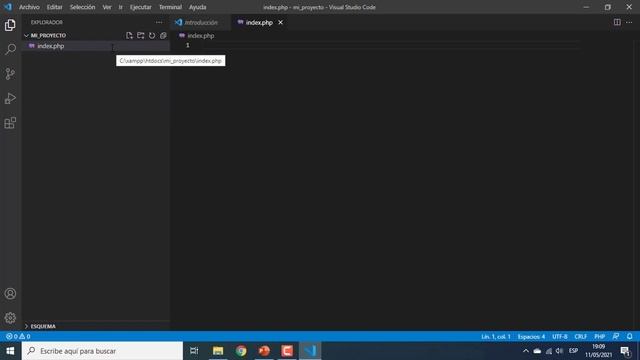This screenshot has height=360, width=640.
Task: Change indentation via Espacios: 4
Action: tap(531, 337)
